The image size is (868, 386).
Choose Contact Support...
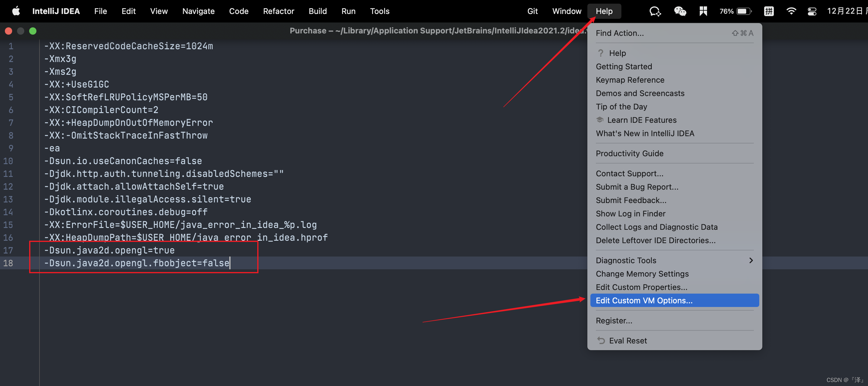[x=674, y=173]
